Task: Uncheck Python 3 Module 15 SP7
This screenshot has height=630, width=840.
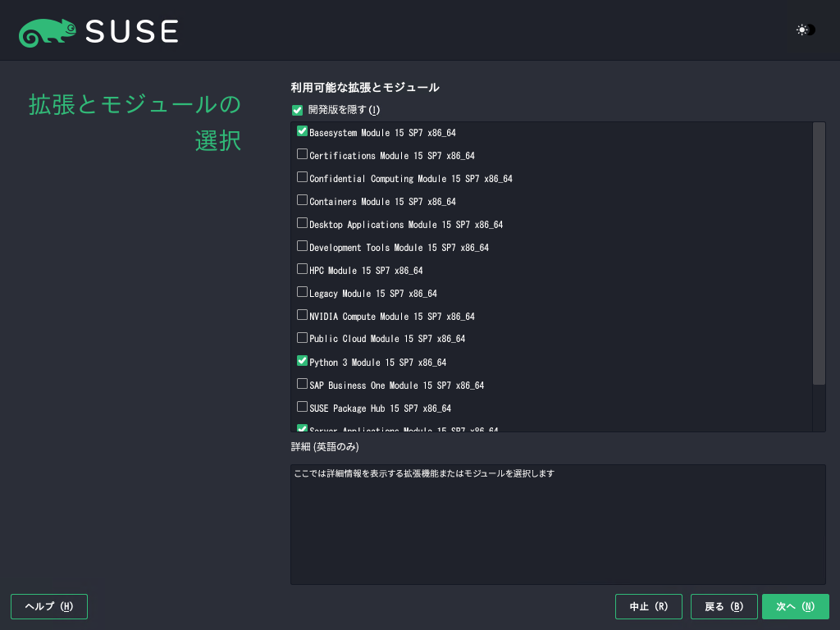Action: tap(303, 361)
